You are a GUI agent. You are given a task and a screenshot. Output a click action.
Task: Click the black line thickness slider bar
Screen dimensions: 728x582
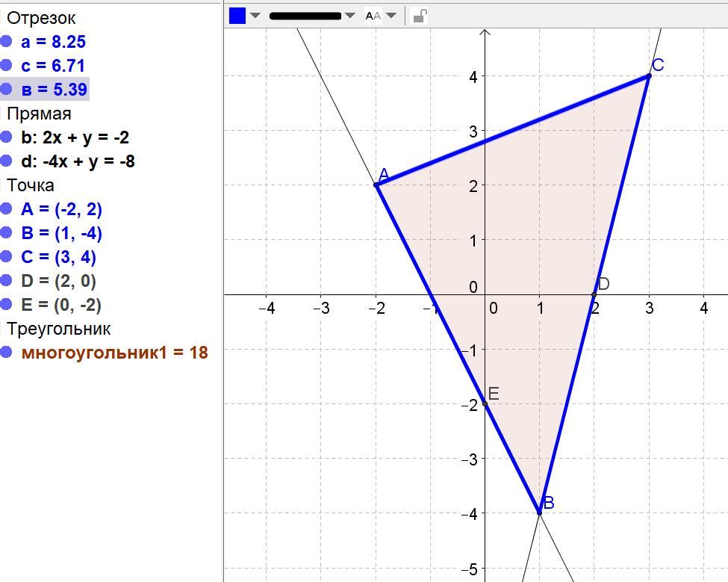[305, 16]
